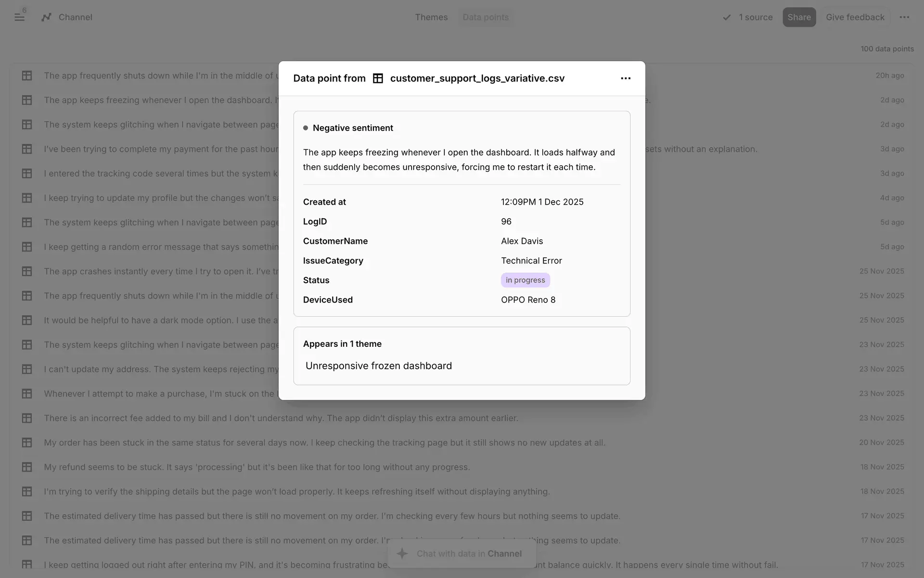Click the in progress status badge
924x578 pixels.
click(x=525, y=280)
